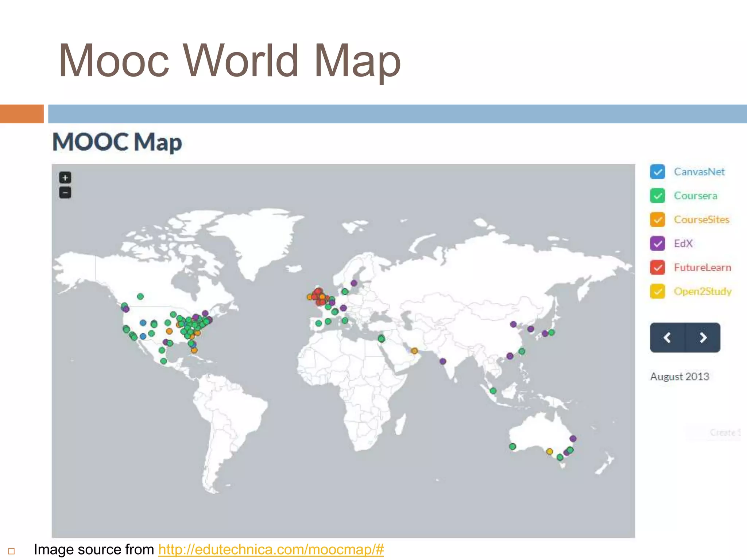Zoom out the map with minus button

pos(65,192)
